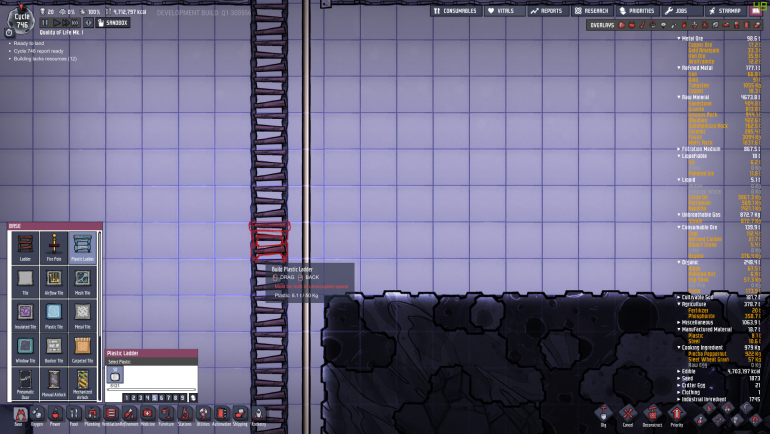The width and height of the screenshot is (770, 434).
Task: Set build priority to 9
Action: pos(182,398)
